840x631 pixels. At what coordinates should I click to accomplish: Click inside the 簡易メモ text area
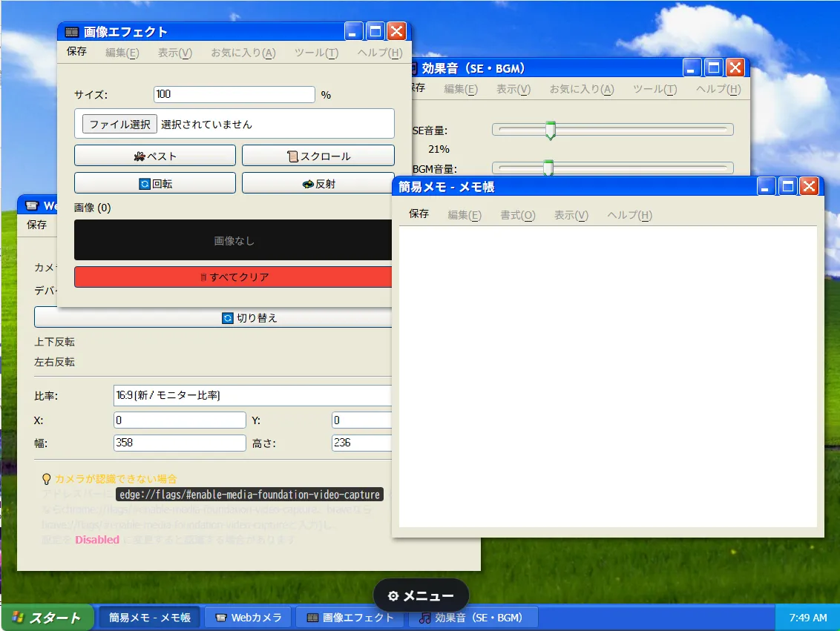click(608, 377)
